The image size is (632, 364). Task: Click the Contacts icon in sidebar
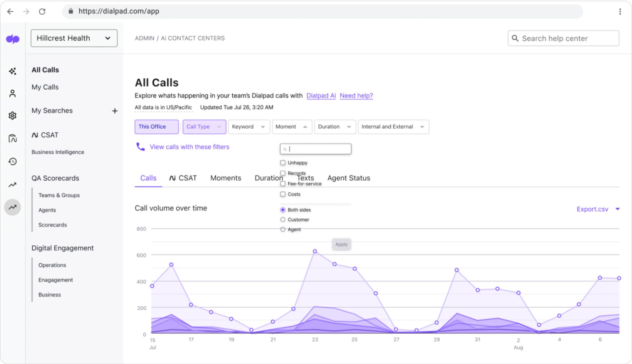point(12,92)
